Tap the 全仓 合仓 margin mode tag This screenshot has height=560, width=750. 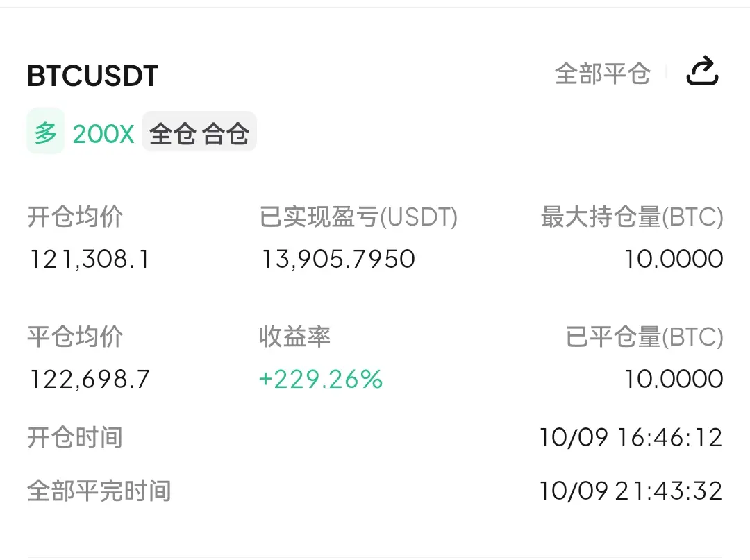pyautogui.click(x=199, y=133)
